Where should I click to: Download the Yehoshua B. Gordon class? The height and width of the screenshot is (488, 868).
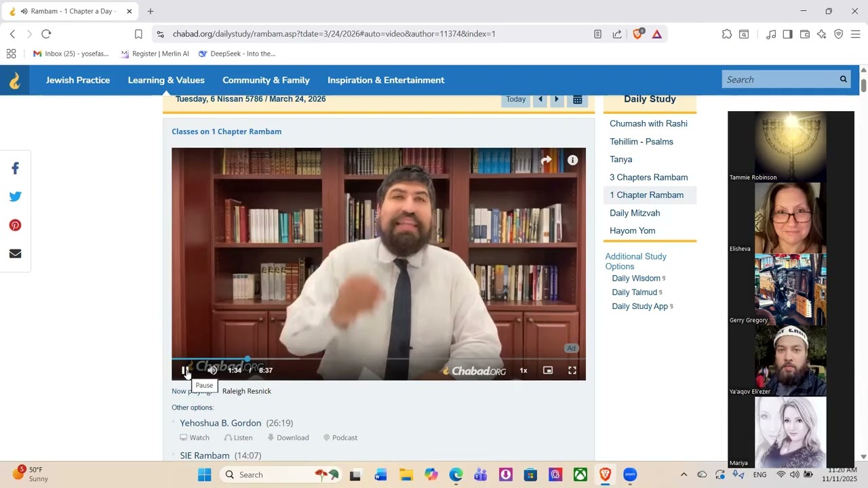click(x=288, y=438)
